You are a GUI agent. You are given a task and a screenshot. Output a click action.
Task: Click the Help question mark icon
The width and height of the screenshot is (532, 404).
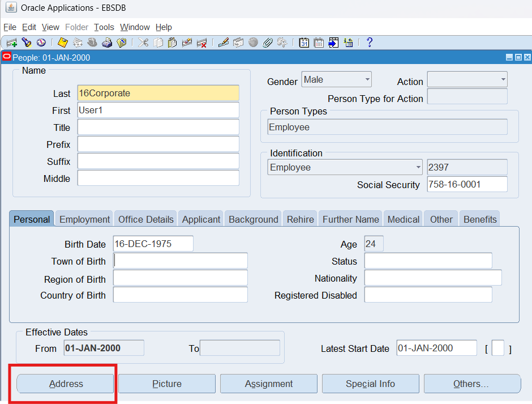pyautogui.click(x=370, y=42)
